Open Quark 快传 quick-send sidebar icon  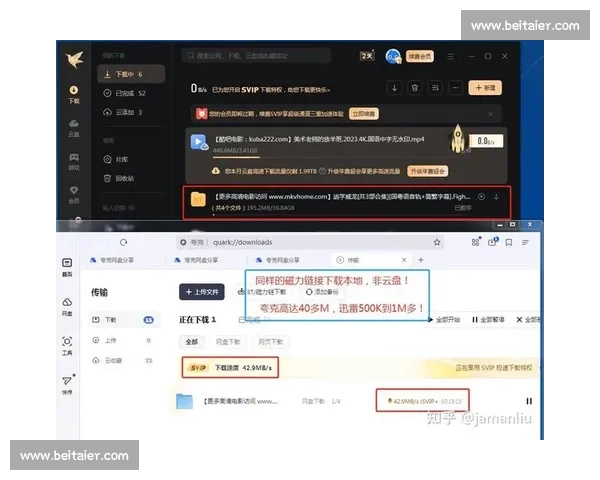coord(67,385)
